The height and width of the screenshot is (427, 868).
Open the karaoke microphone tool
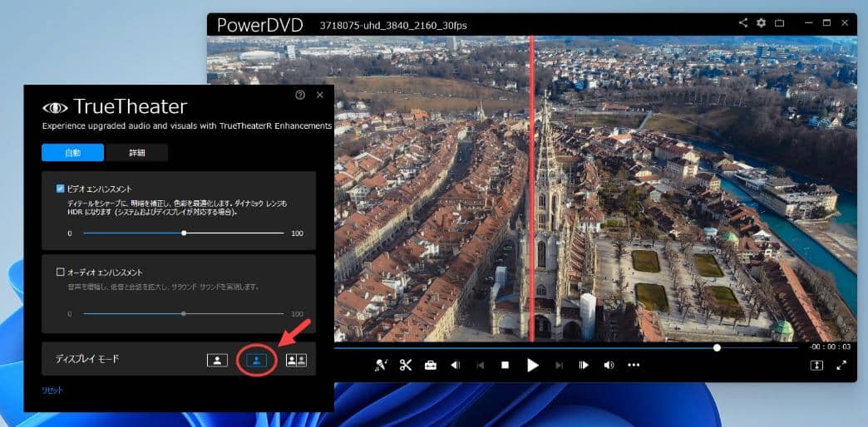pos(381,365)
